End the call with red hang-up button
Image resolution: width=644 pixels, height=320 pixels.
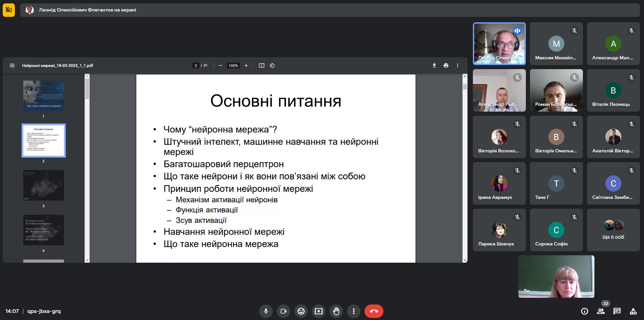374,311
